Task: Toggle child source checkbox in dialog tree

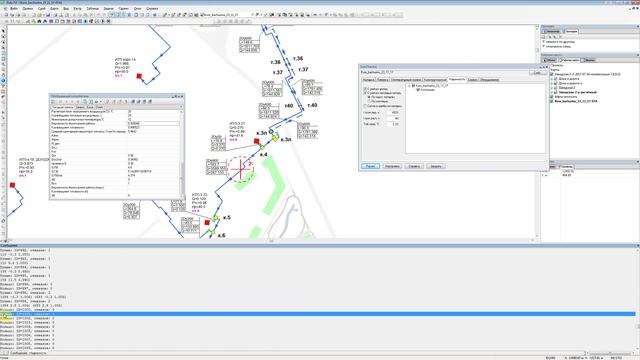Action: point(418,89)
